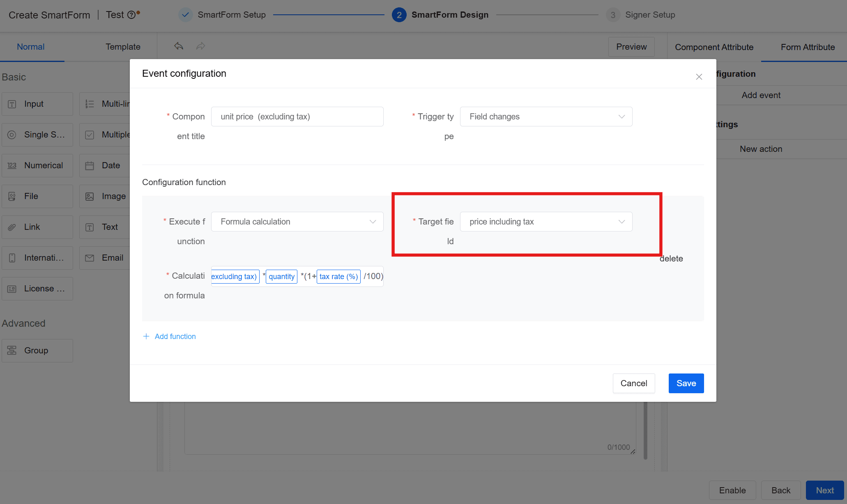847x504 pixels.
Task: Open the Form Attribute tab
Action: [808, 47]
